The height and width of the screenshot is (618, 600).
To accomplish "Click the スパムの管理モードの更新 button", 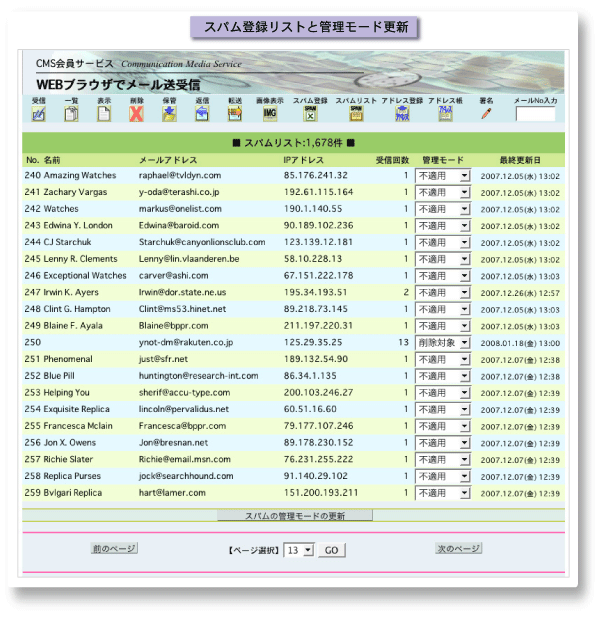I will click(x=295, y=516).
